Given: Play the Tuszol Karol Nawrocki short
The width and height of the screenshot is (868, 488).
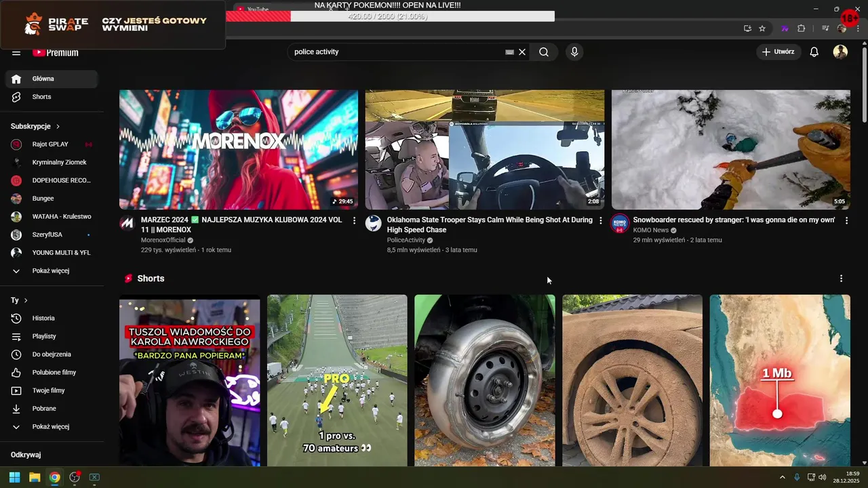Looking at the screenshot, I should 189,380.
